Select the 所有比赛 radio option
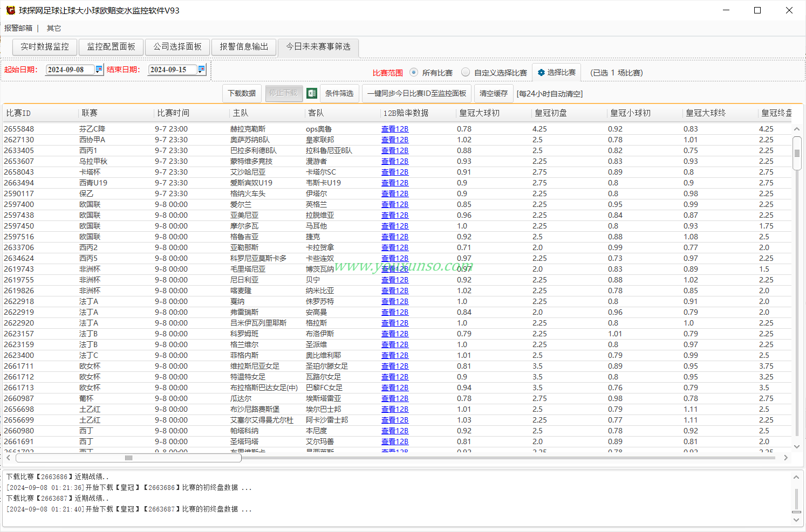Screen dimensions: 806x532 click(x=414, y=72)
